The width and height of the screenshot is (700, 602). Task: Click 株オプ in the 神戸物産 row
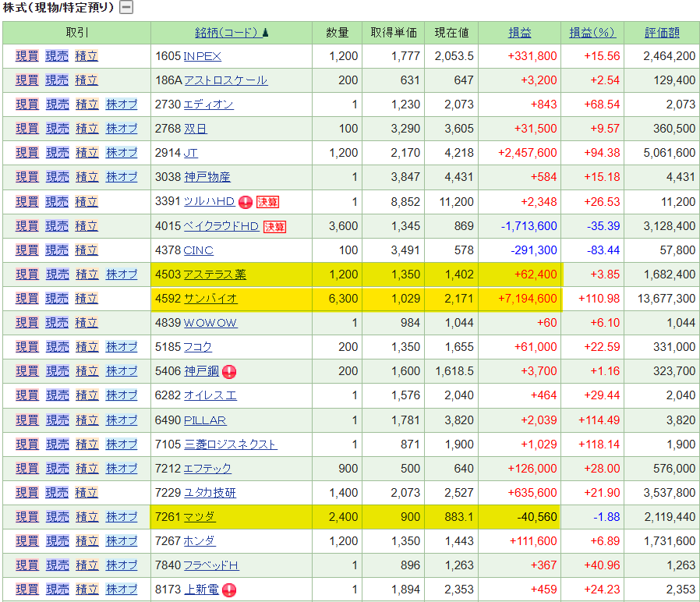(x=122, y=177)
